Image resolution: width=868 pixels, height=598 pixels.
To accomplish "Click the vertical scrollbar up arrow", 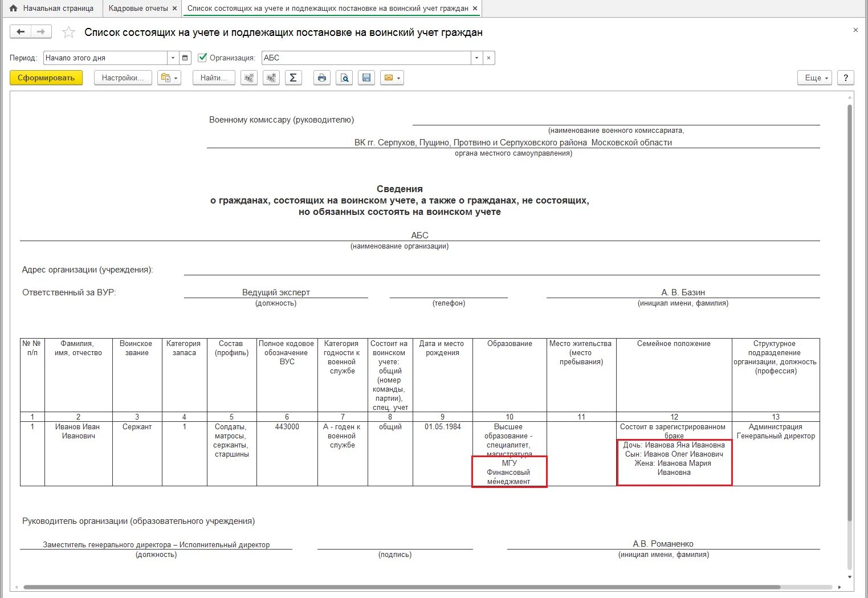I will [x=850, y=96].
